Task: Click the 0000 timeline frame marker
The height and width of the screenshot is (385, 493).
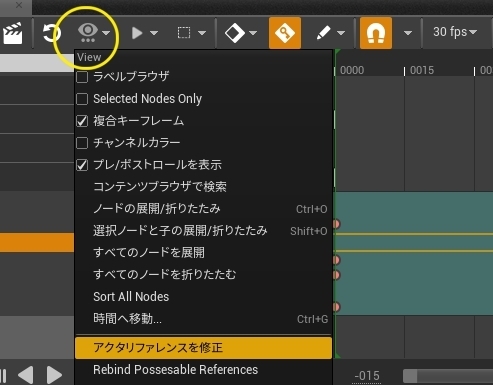Action: pos(352,70)
